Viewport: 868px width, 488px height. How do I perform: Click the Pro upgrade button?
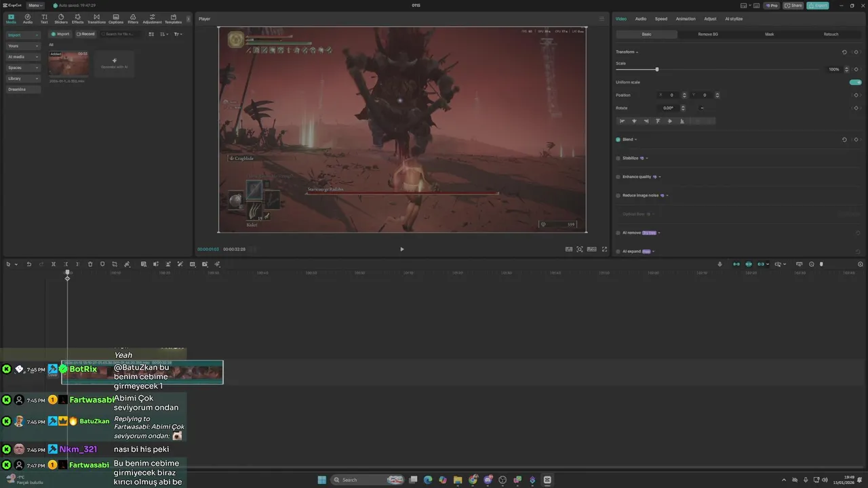(x=771, y=5)
